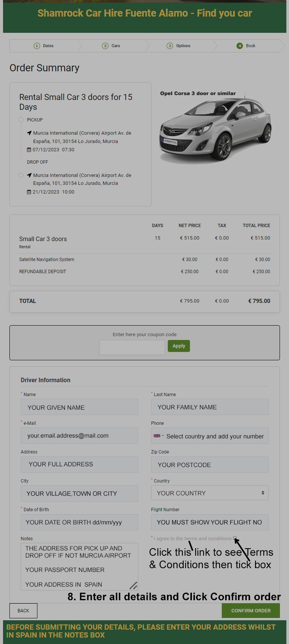Open the Country dropdown
This screenshot has width=289, height=644.
pyautogui.click(x=210, y=493)
